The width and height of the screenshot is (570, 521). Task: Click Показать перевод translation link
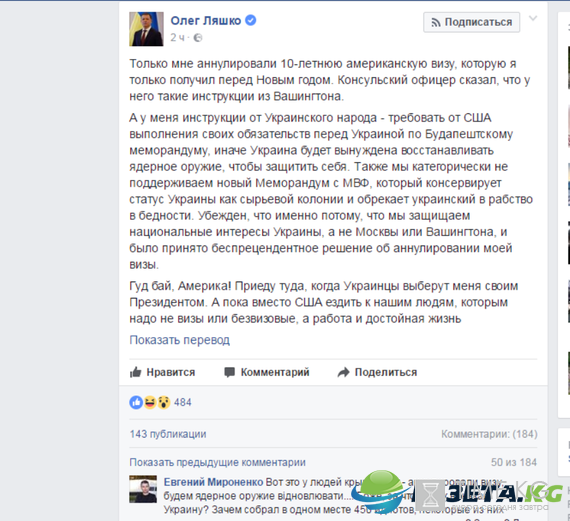pyautogui.click(x=180, y=340)
